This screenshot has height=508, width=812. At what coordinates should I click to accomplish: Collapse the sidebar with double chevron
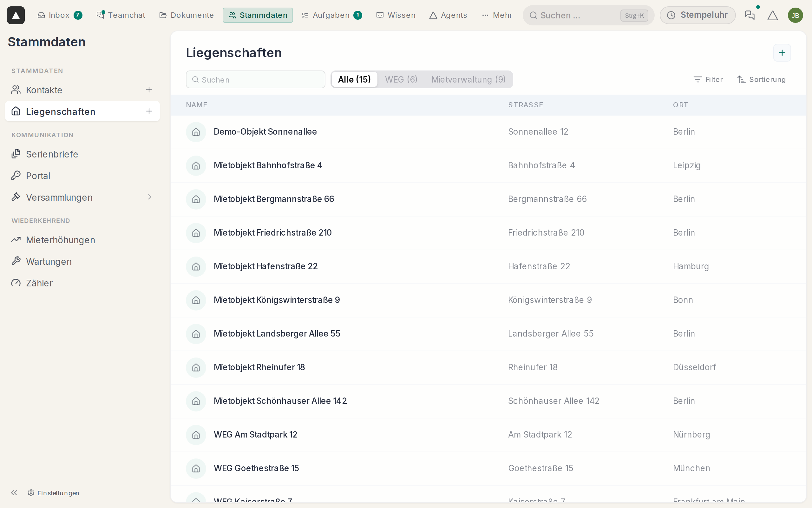(14, 492)
